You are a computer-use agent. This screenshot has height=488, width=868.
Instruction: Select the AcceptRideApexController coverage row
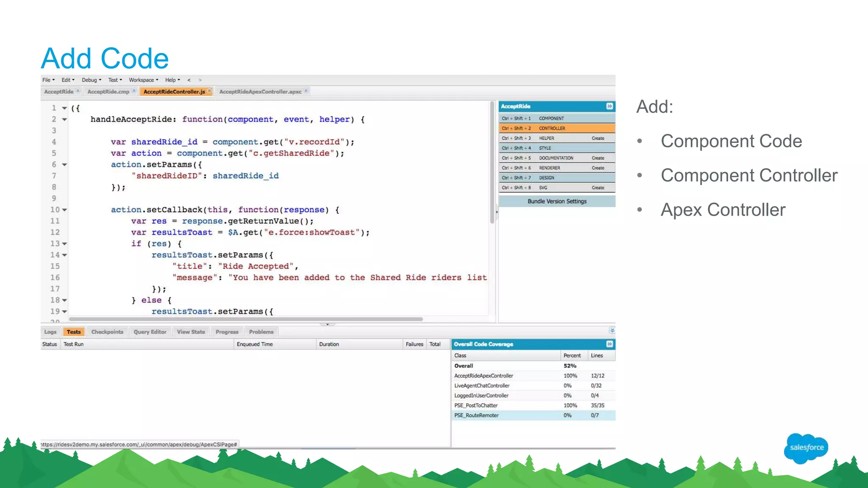(x=534, y=376)
